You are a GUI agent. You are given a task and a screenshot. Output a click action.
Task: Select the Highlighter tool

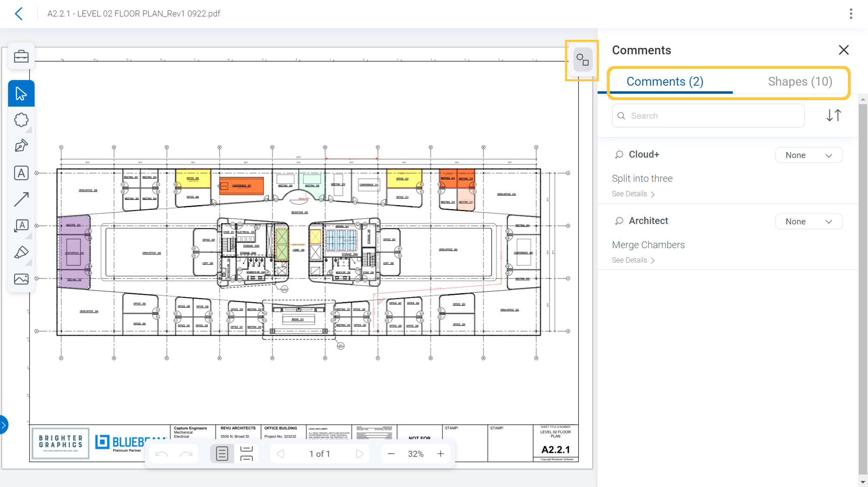(x=21, y=252)
